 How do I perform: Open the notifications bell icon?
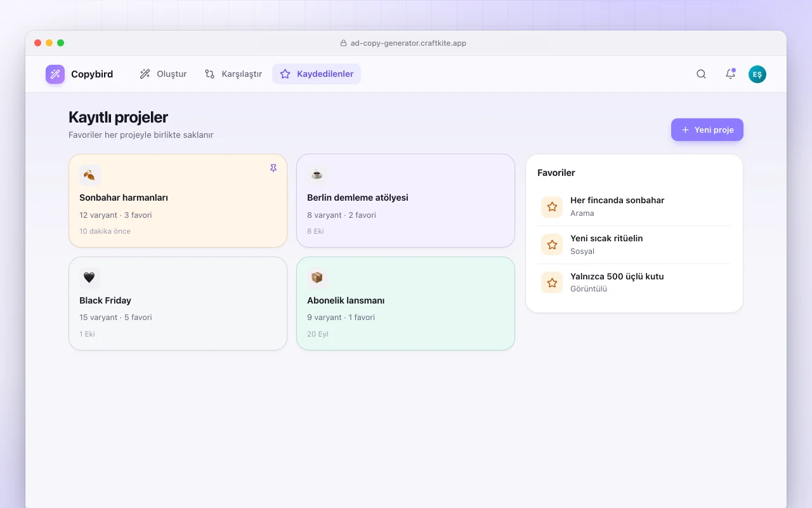[x=730, y=74]
